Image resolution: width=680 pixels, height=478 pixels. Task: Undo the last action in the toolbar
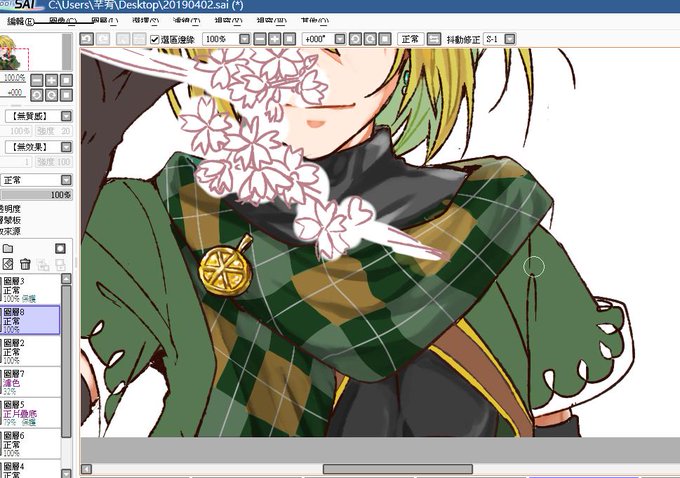(x=87, y=39)
